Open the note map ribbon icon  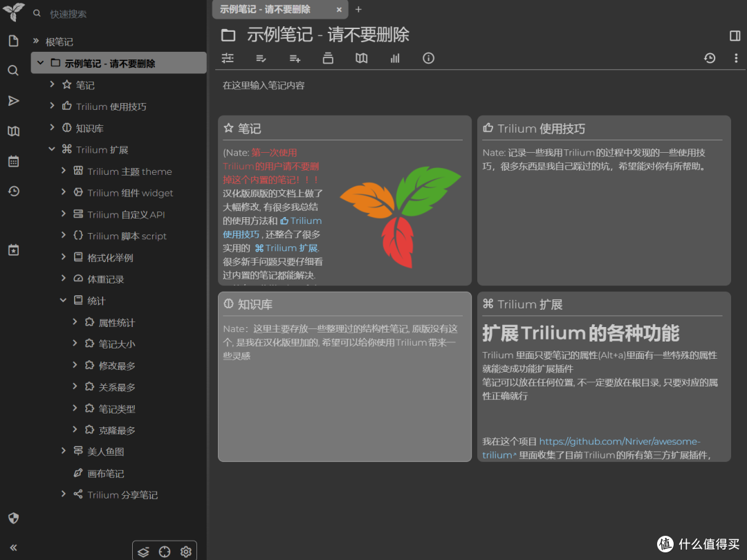click(x=362, y=58)
